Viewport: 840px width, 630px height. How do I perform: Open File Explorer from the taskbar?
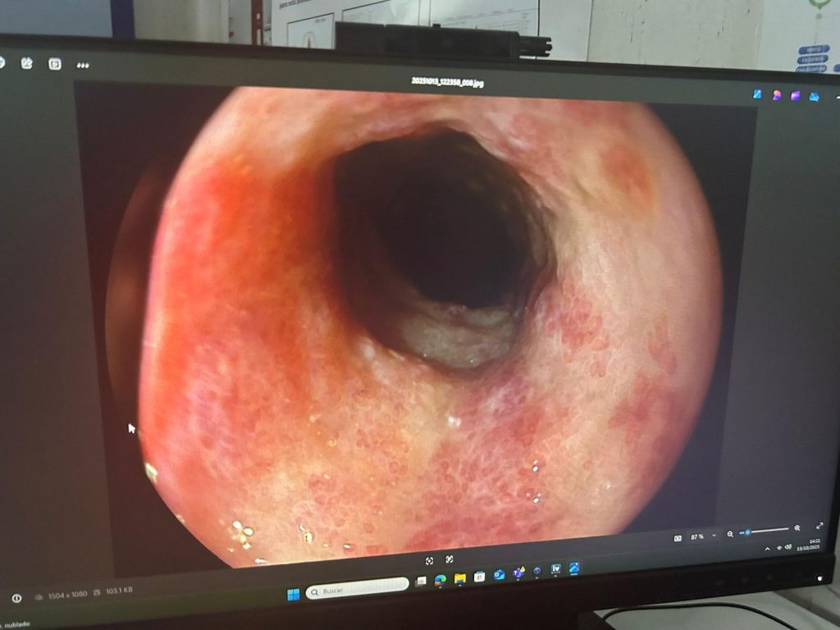(x=459, y=578)
